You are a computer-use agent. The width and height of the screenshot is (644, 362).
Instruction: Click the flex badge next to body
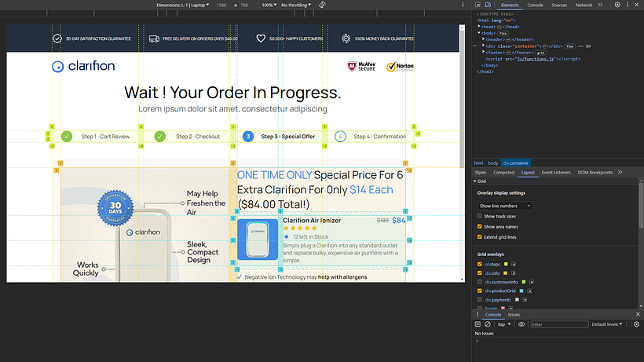coord(503,33)
